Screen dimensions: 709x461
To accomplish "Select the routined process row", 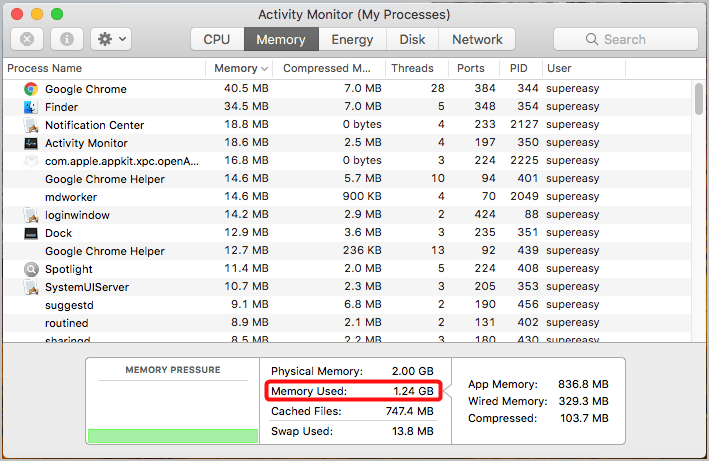I will (x=347, y=323).
